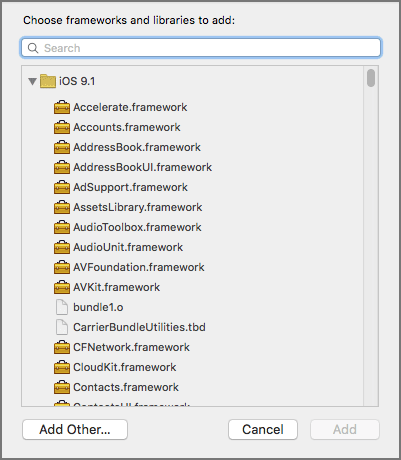Select the bundle1.o row text
The height and width of the screenshot is (460, 401).
click(x=98, y=307)
